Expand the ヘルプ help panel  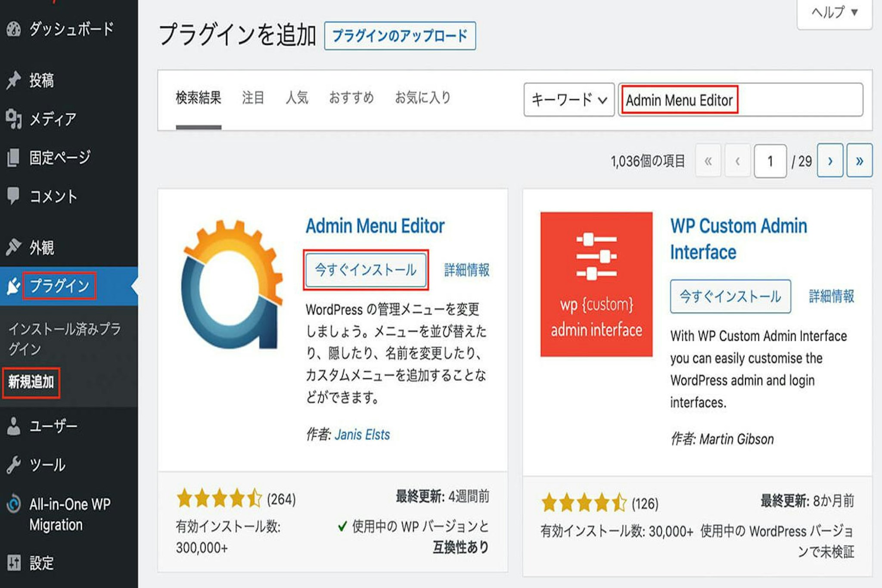coord(834,12)
